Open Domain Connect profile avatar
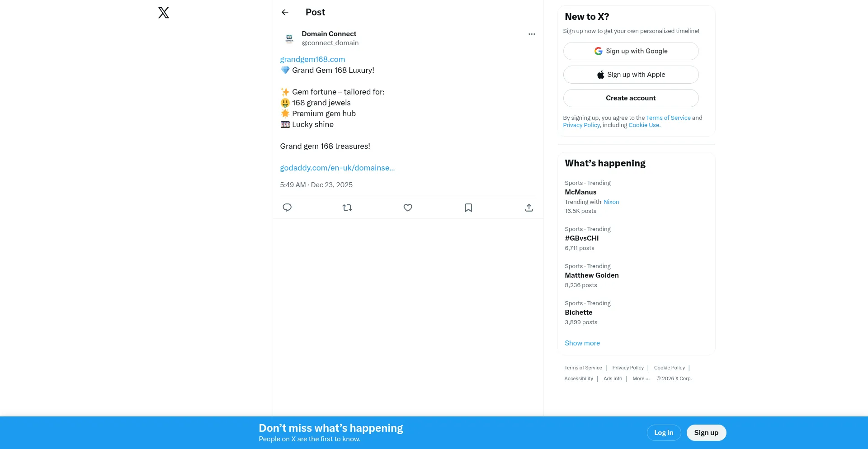 tap(289, 38)
